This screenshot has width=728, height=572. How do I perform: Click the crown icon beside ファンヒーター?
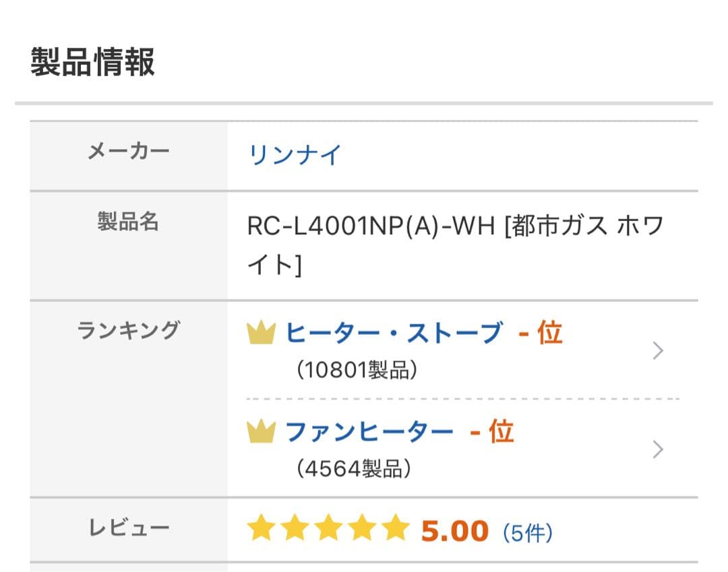(261, 431)
